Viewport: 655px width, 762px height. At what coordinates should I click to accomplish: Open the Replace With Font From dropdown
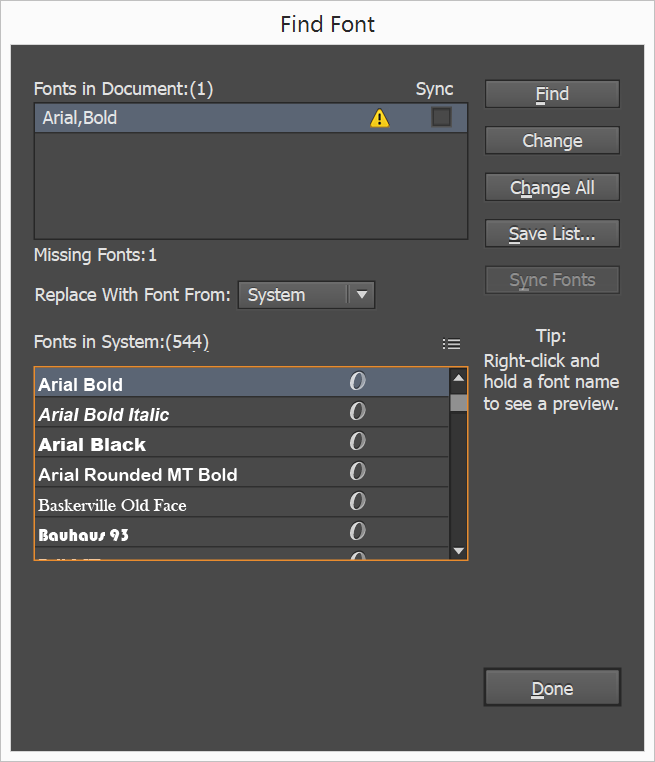[x=306, y=295]
